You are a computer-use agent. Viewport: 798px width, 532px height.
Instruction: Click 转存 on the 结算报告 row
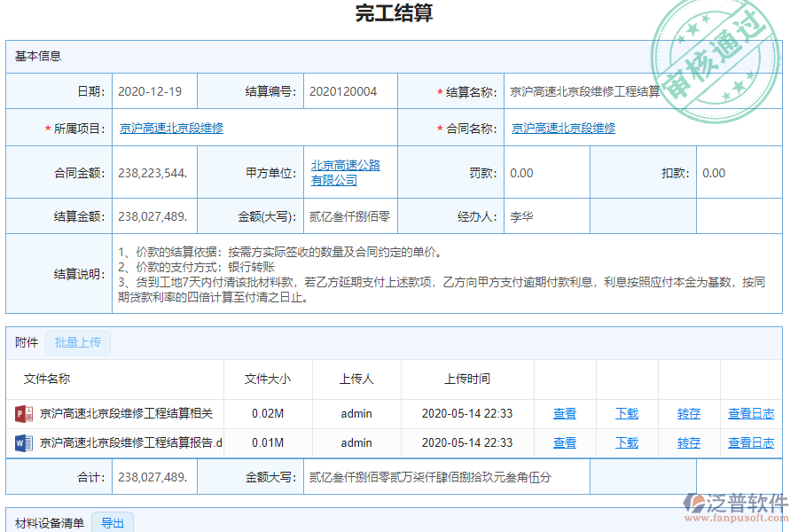click(x=689, y=442)
